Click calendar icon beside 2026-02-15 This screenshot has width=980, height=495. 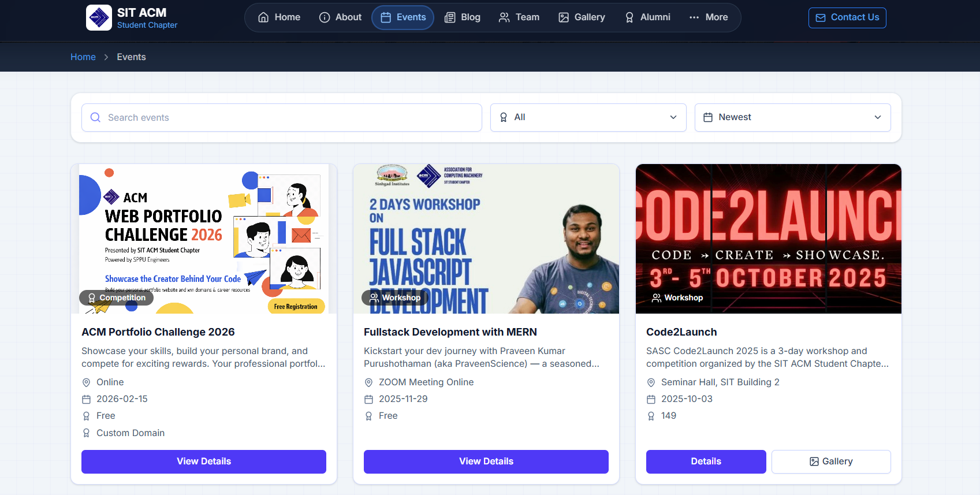point(86,399)
